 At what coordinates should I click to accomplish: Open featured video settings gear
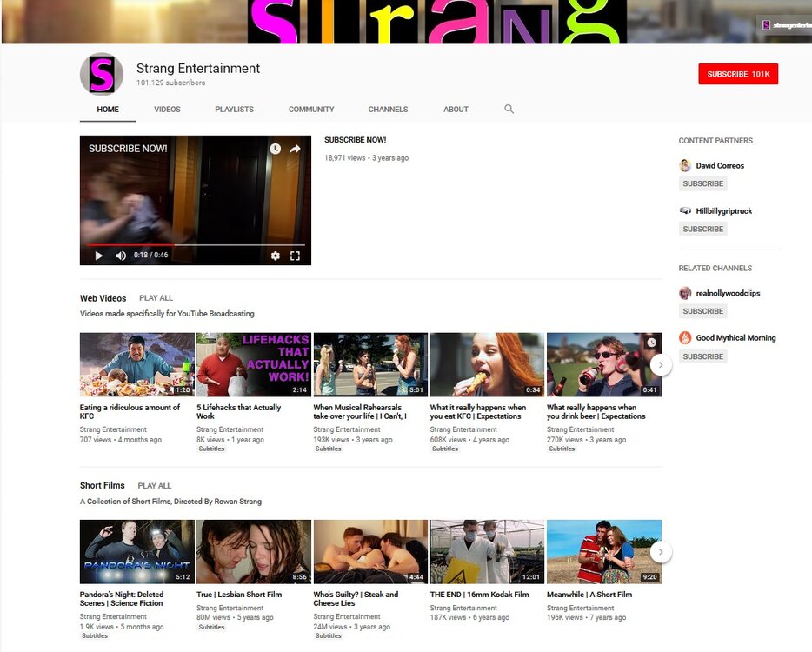pyautogui.click(x=275, y=256)
